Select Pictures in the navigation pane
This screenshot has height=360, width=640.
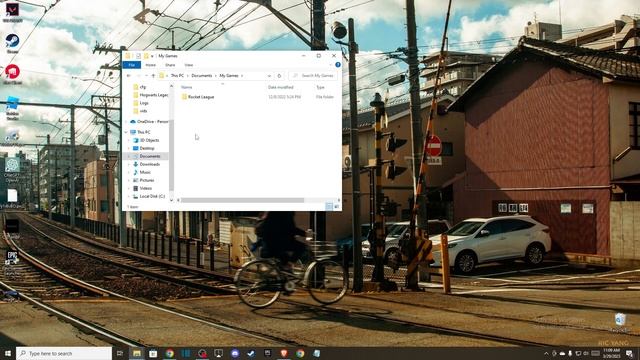[x=144, y=180]
